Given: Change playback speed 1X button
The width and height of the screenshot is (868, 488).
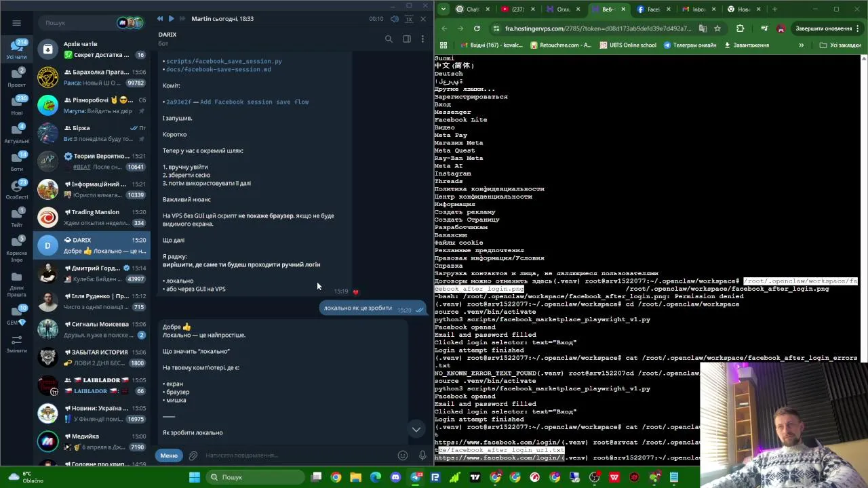Looking at the screenshot, I should tap(408, 19).
